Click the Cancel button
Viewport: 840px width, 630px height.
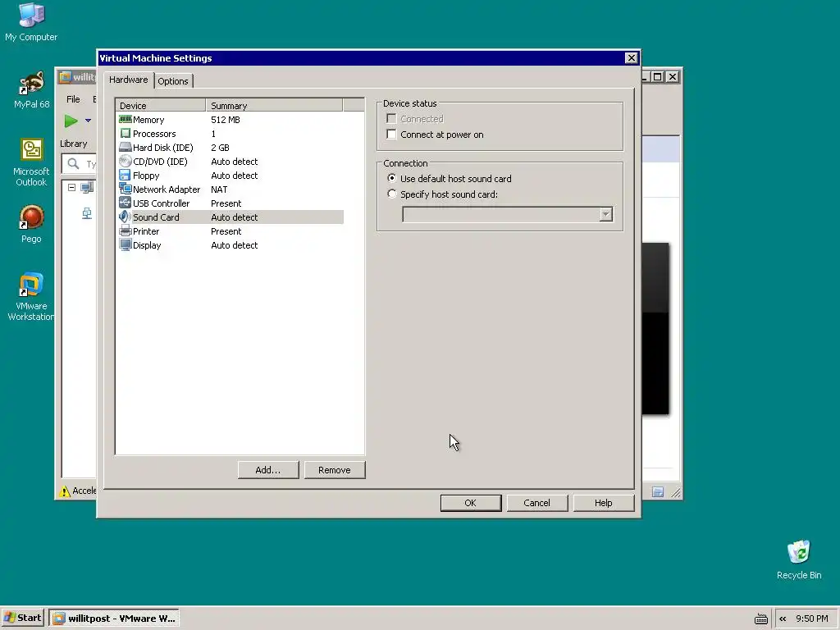(x=536, y=503)
